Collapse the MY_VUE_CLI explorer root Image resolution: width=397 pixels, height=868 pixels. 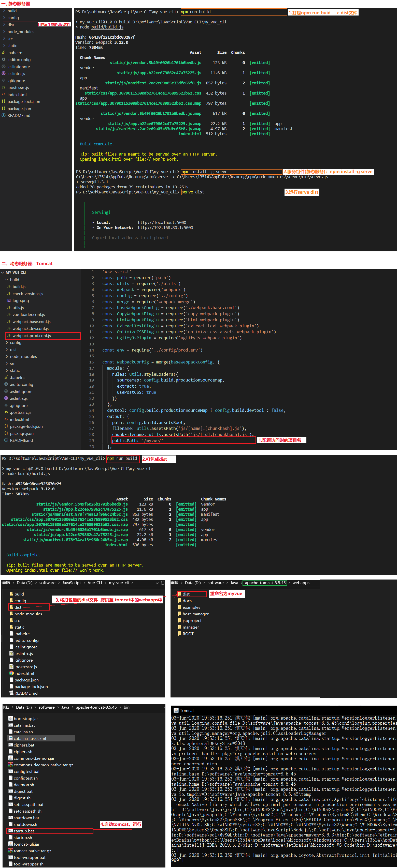tap(3, 272)
